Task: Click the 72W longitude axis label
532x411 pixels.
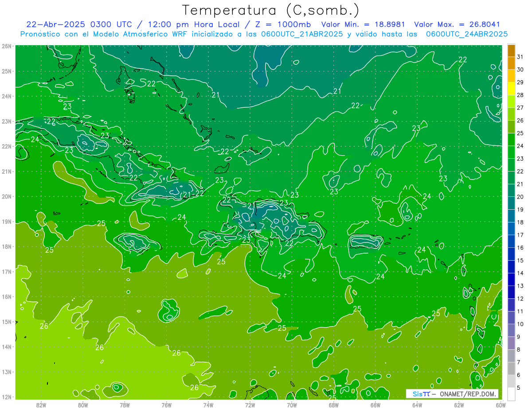Action: click(250, 405)
